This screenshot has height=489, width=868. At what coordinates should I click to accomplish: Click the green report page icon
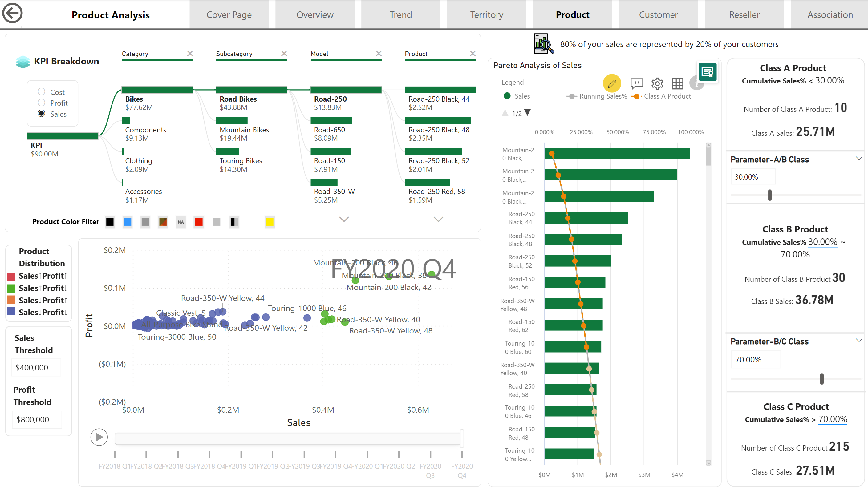[x=707, y=72]
